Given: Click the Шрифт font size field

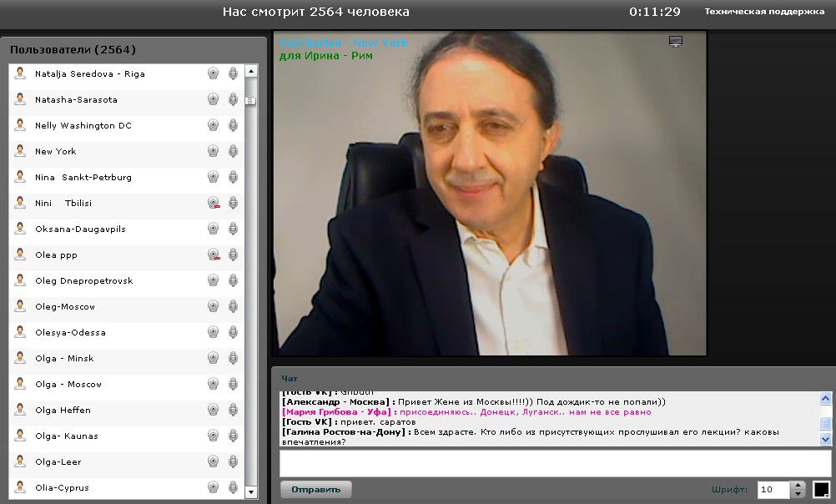Looking at the screenshot, I should (x=773, y=489).
